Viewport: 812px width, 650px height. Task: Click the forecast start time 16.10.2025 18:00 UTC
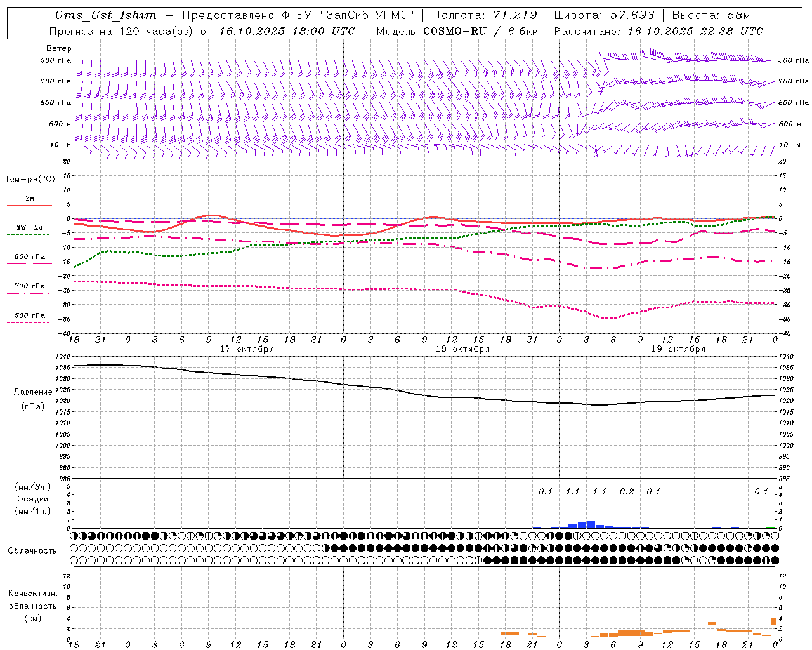pos(287,31)
